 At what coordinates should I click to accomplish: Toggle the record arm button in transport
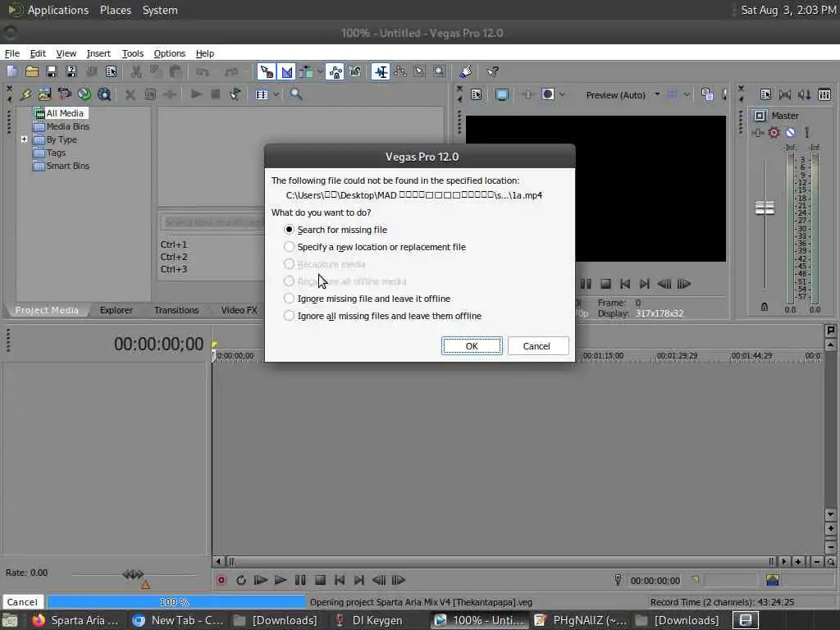coord(221,580)
